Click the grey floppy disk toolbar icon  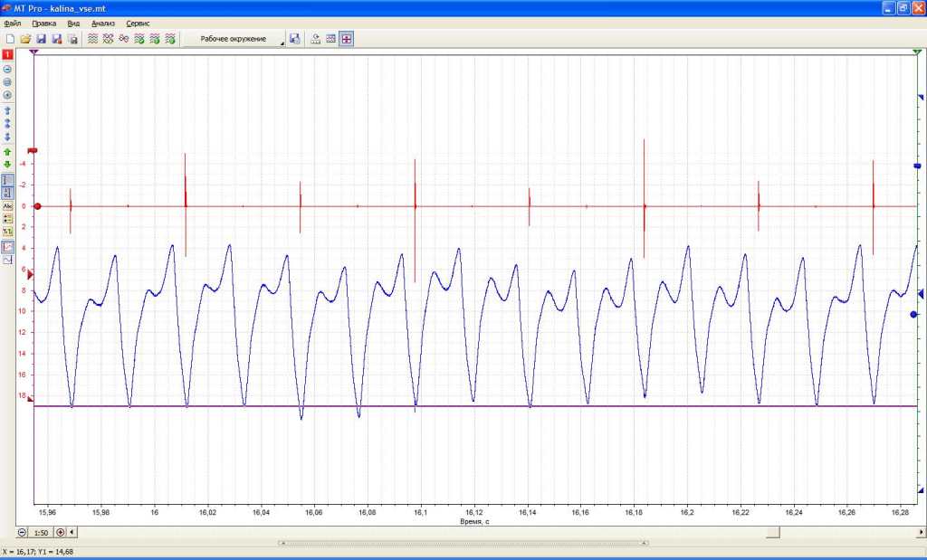coord(72,39)
